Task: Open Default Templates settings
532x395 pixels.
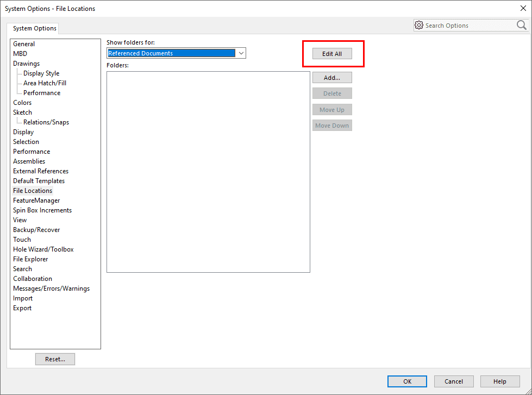Action: 39,181
